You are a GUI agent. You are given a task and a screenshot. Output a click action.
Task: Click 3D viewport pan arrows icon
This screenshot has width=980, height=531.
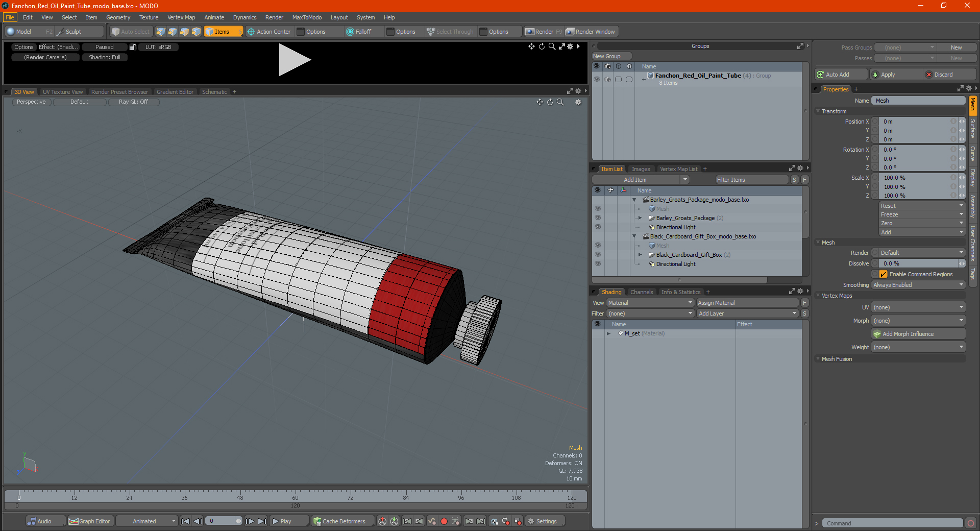click(540, 102)
